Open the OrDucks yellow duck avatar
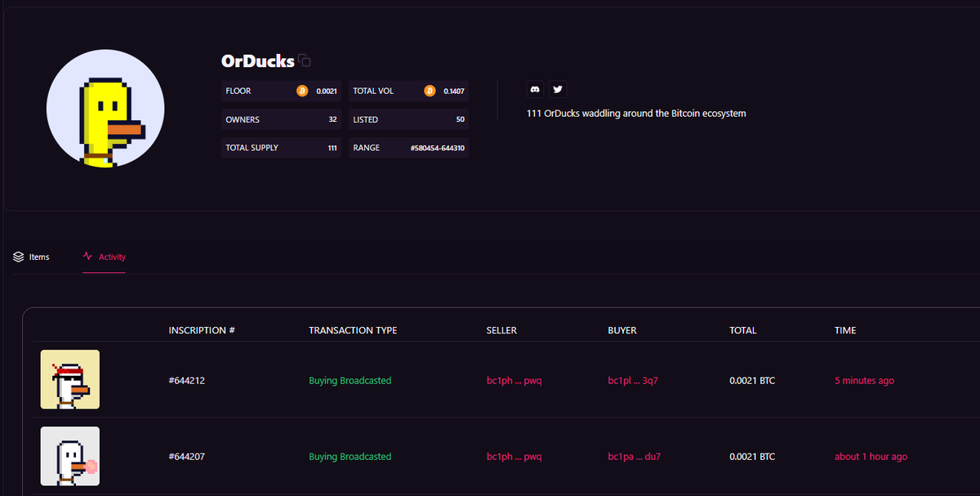Image resolution: width=980 pixels, height=496 pixels. click(x=105, y=109)
